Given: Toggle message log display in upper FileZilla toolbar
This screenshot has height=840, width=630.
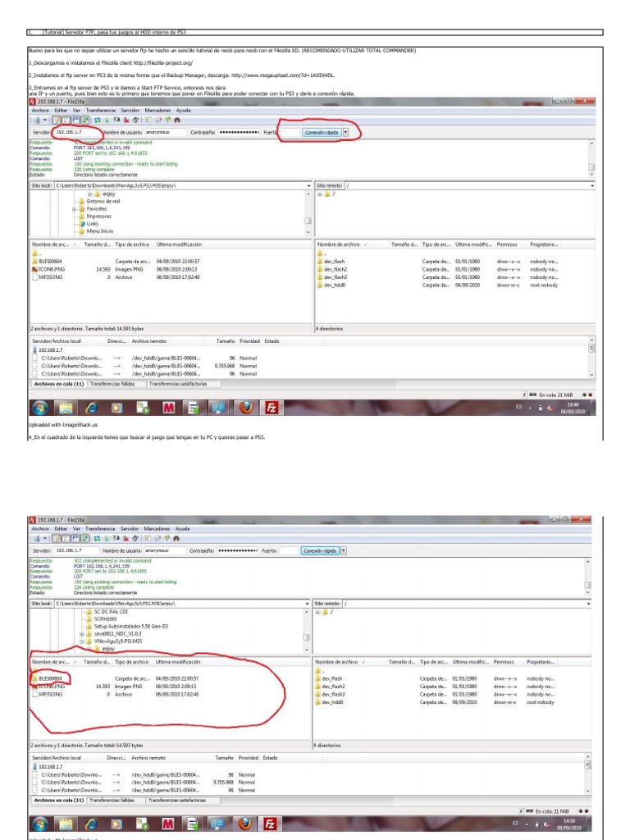Looking at the screenshot, I should pos(56,120).
